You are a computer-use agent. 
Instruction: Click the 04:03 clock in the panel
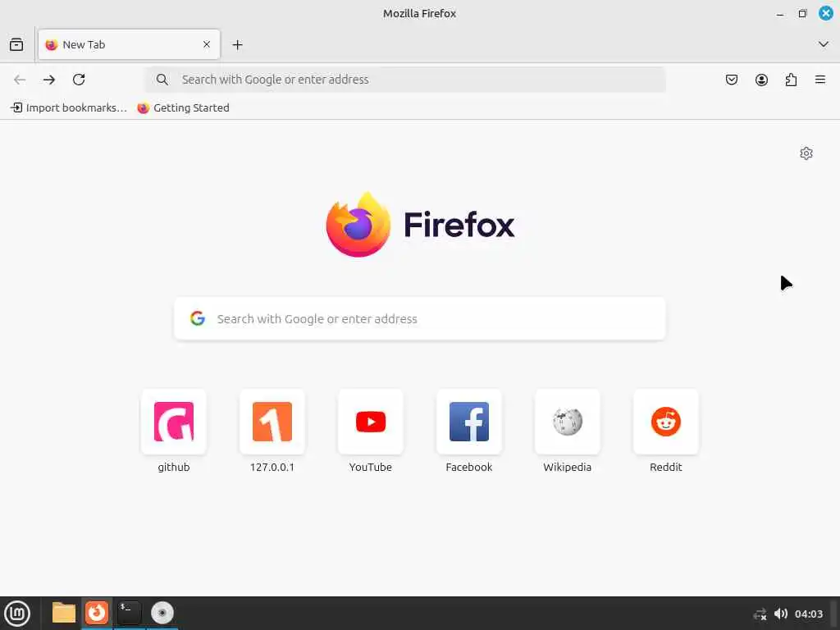coord(808,614)
